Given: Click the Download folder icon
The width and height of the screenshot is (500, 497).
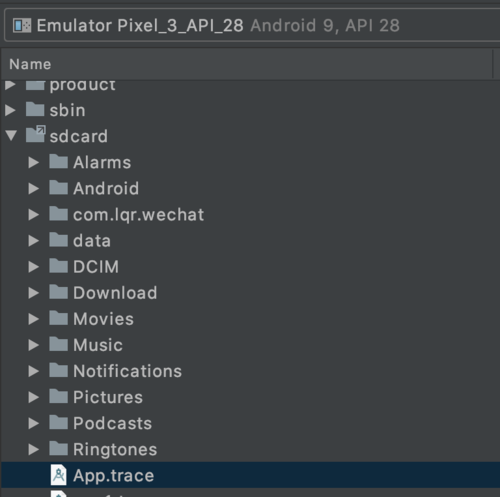Looking at the screenshot, I should [x=59, y=292].
